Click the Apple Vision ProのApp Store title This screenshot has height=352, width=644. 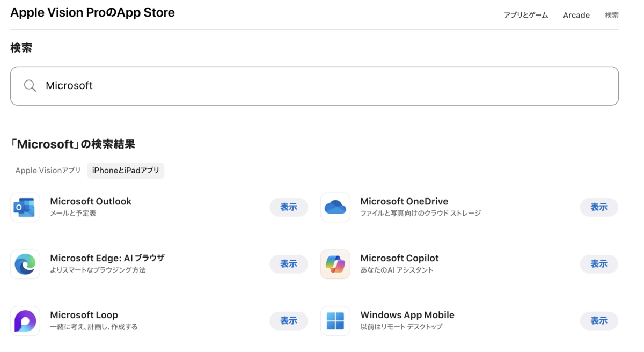(x=92, y=13)
